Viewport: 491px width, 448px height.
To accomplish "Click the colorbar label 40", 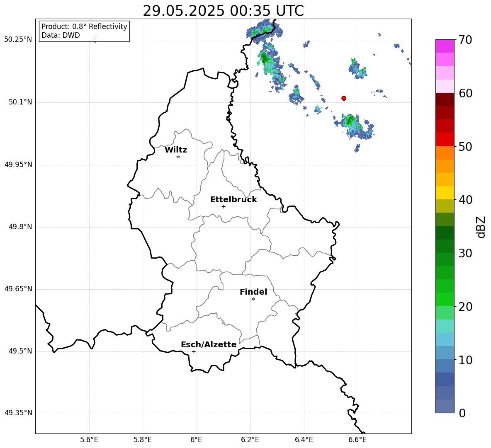I will point(465,200).
